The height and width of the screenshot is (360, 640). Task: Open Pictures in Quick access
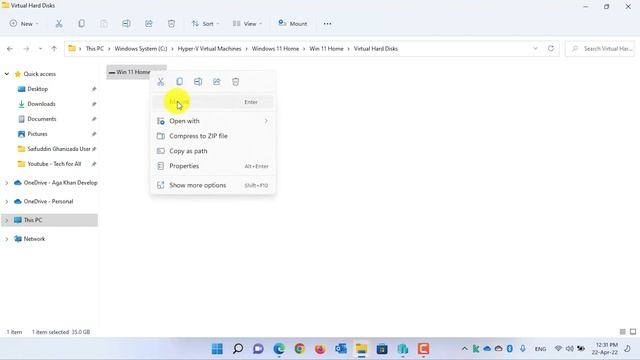click(37, 134)
